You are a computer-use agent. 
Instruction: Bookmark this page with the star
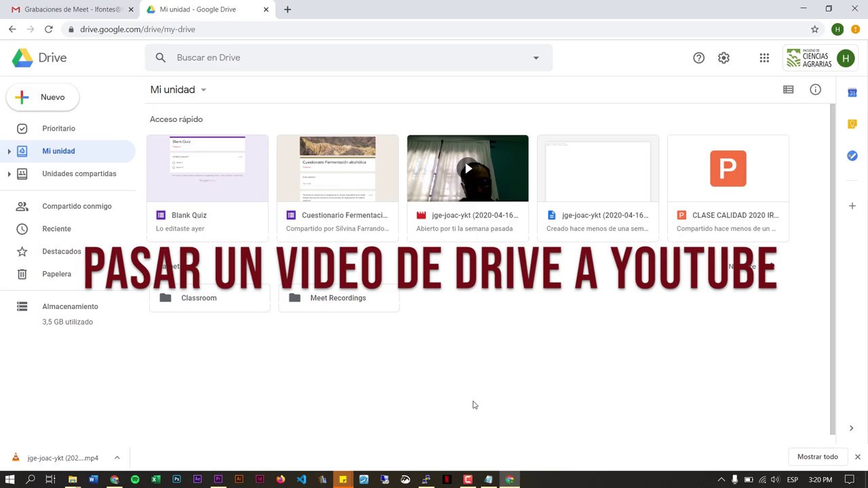(x=814, y=29)
